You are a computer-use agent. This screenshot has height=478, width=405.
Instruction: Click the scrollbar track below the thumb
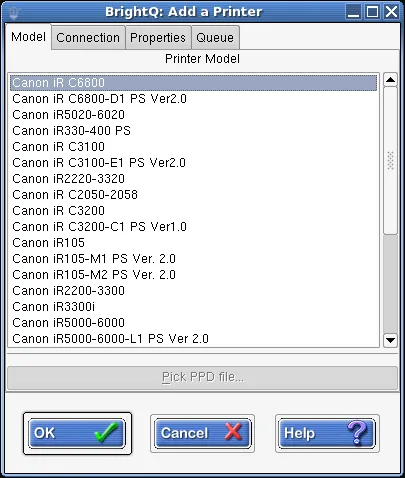coord(390,283)
